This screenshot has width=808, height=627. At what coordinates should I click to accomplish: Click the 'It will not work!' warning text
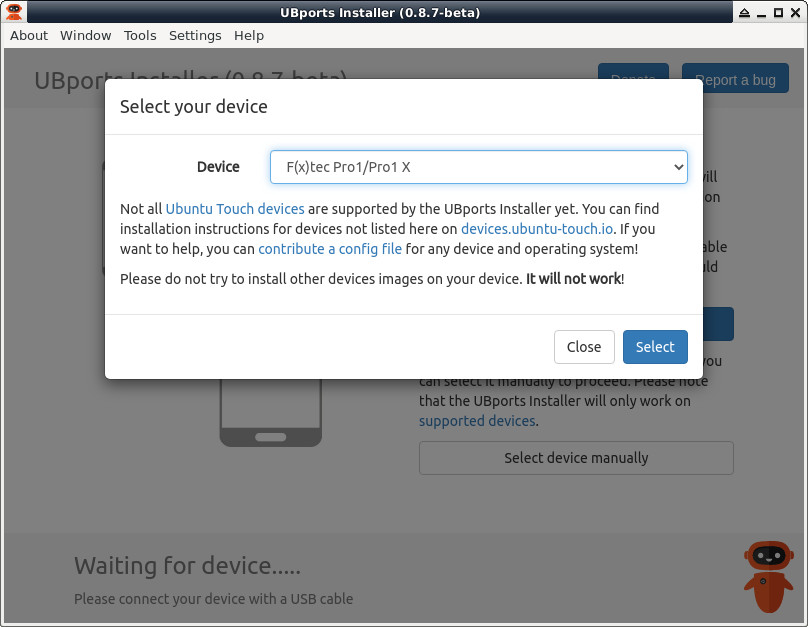575,279
